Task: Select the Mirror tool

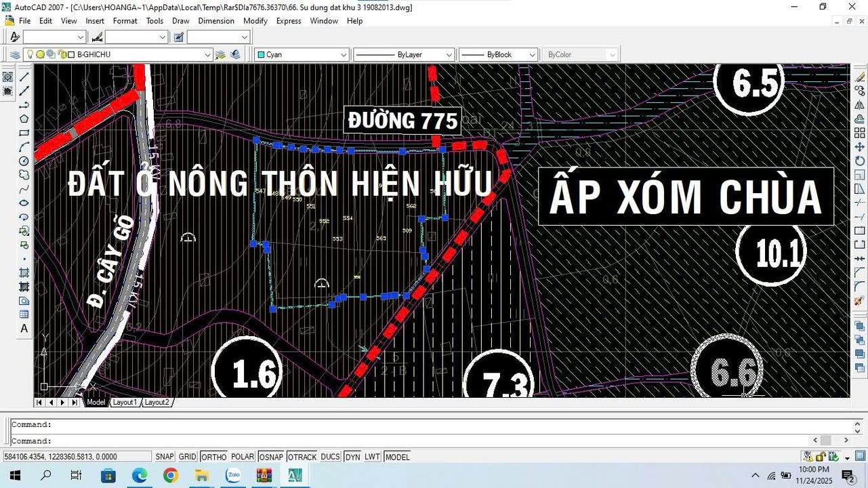Action: (859, 104)
